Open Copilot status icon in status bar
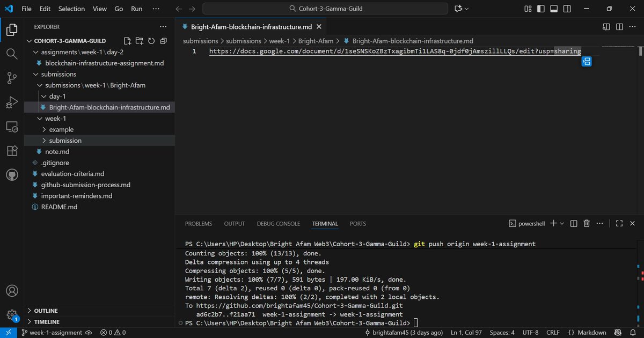This screenshot has height=338, width=644. click(x=618, y=333)
